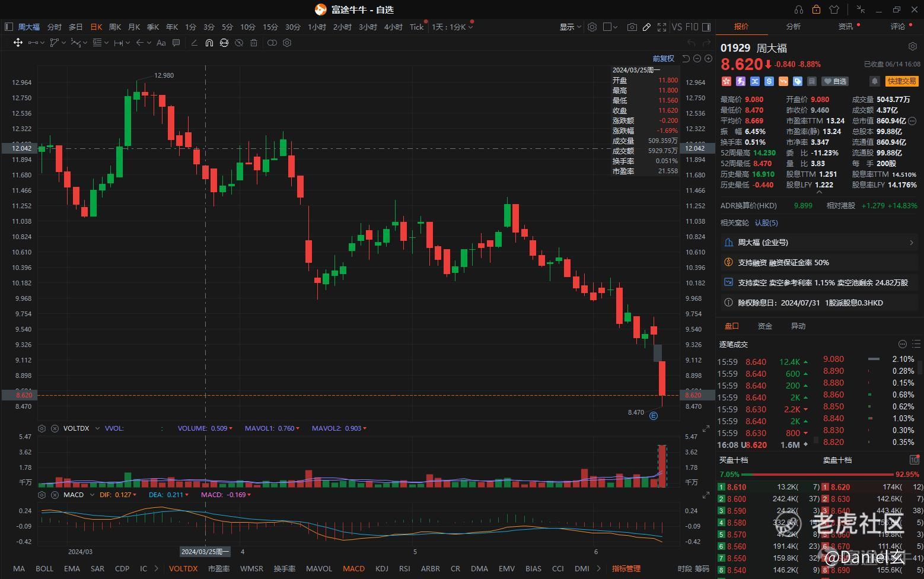Toggle the RSI sub-indicator

click(x=404, y=568)
